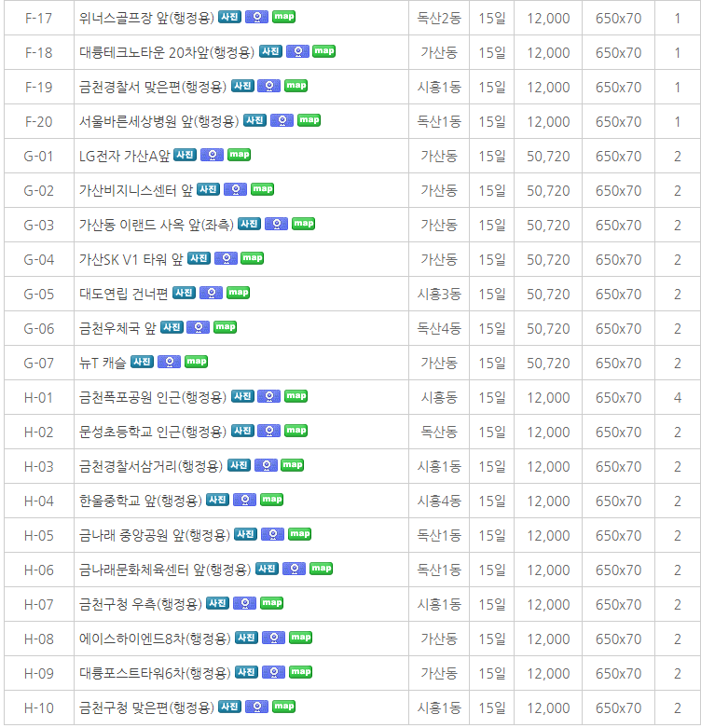Click the 650x70 size cell in row H-09

click(x=618, y=674)
